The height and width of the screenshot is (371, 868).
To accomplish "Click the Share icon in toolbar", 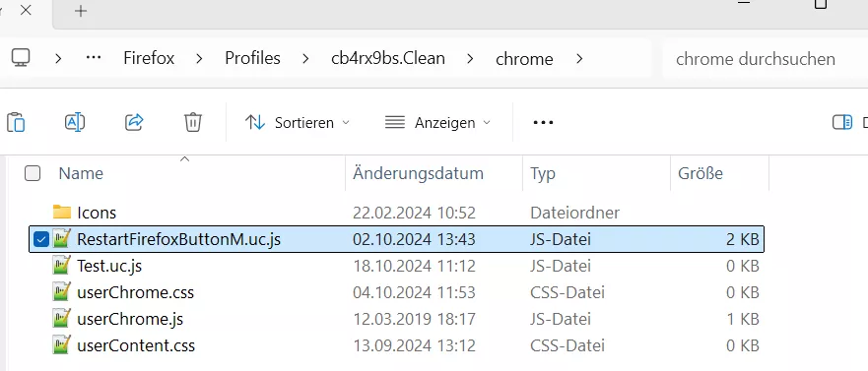I will click(x=134, y=122).
